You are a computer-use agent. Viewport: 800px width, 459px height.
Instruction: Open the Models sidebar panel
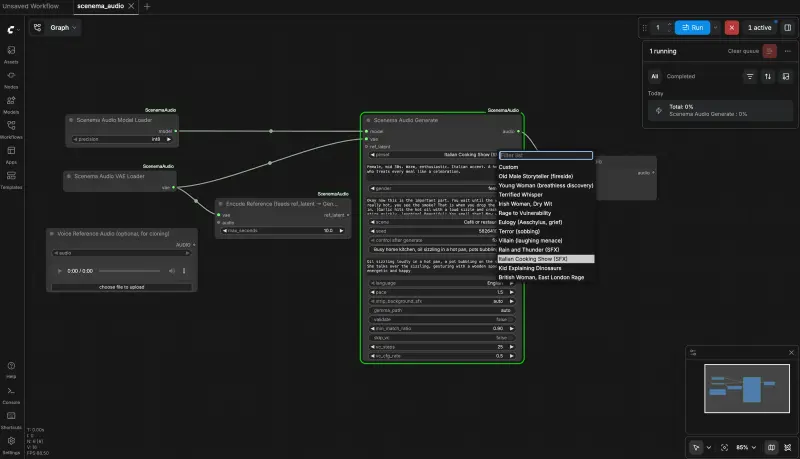(11, 104)
